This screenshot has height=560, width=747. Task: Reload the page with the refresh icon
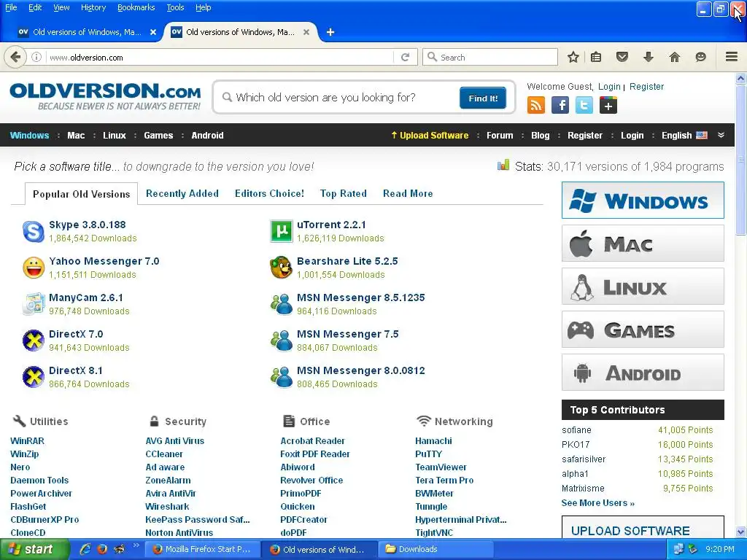tap(406, 57)
